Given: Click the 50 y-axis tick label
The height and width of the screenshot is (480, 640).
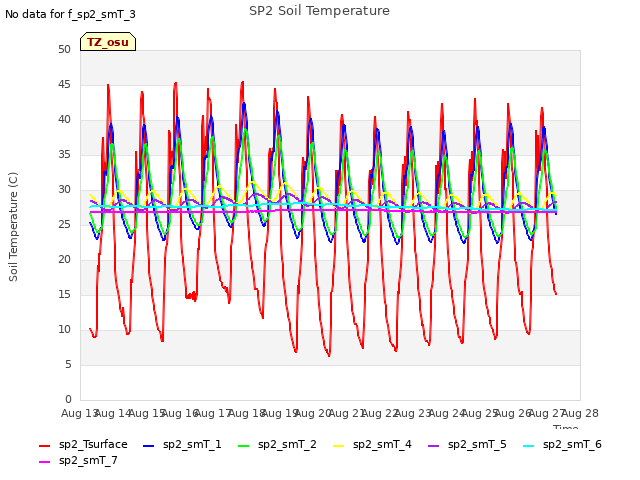Looking at the screenshot, I should pyautogui.click(x=64, y=49).
